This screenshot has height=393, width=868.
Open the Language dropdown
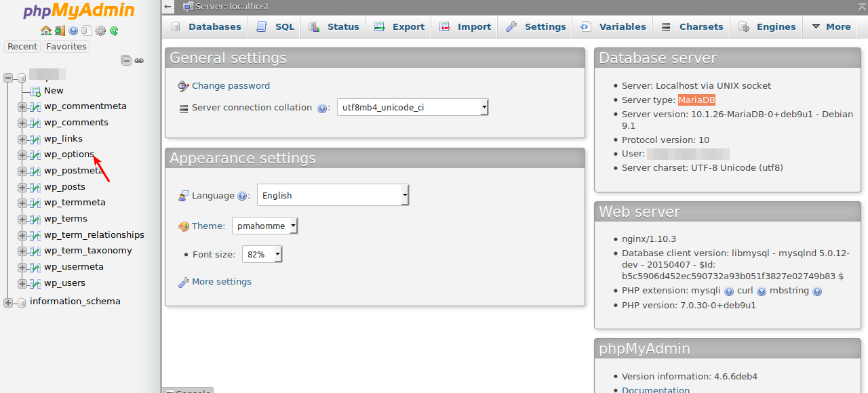tap(333, 195)
